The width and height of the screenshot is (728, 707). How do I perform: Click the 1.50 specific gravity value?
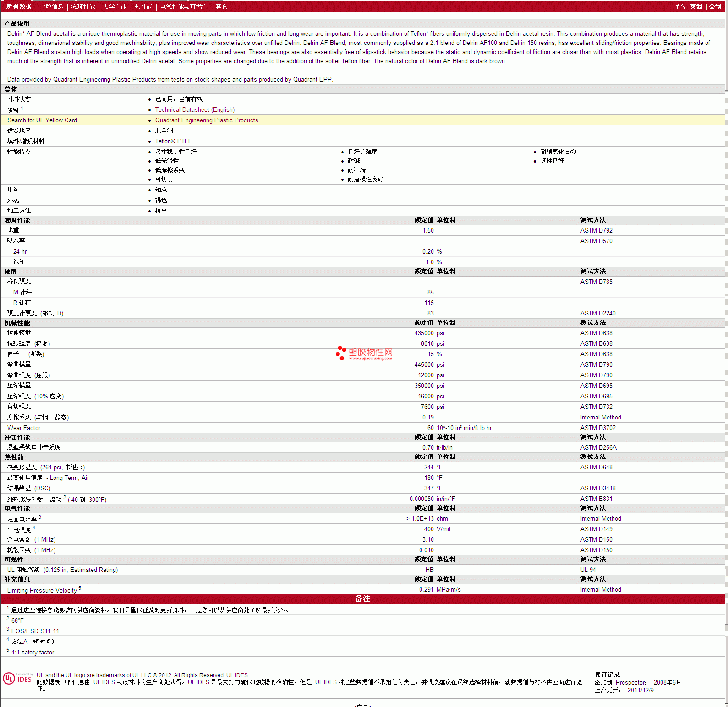pyautogui.click(x=428, y=231)
